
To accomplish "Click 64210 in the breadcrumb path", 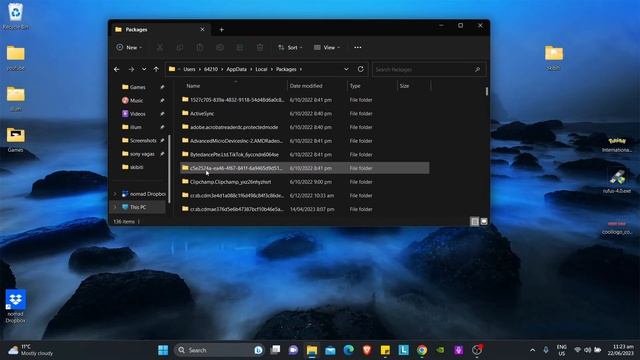I will (x=211, y=69).
